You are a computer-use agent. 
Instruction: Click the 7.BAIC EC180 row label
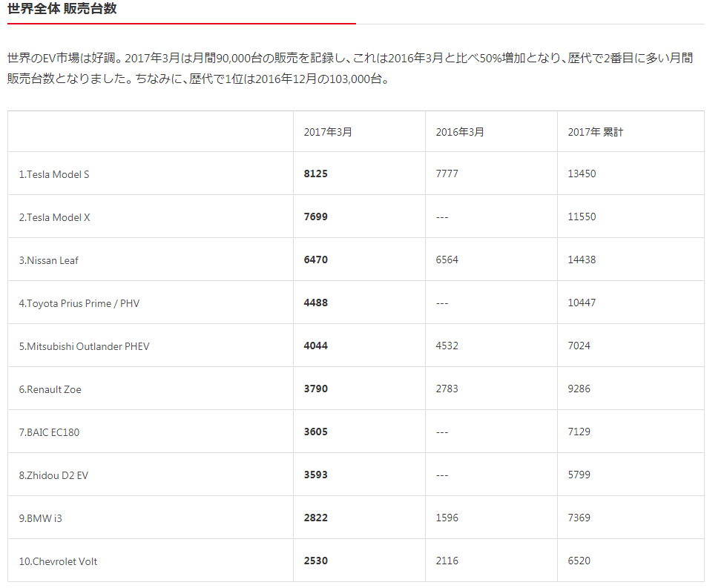(49, 432)
